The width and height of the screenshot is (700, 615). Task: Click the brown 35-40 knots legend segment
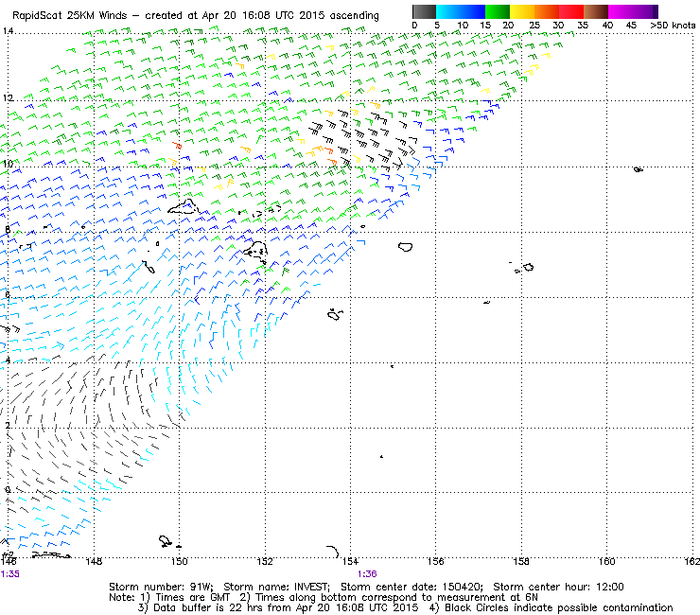coord(596,11)
